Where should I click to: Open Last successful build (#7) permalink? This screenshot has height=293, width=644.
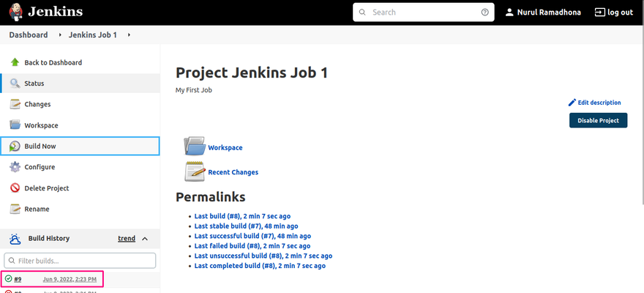click(252, 236)
